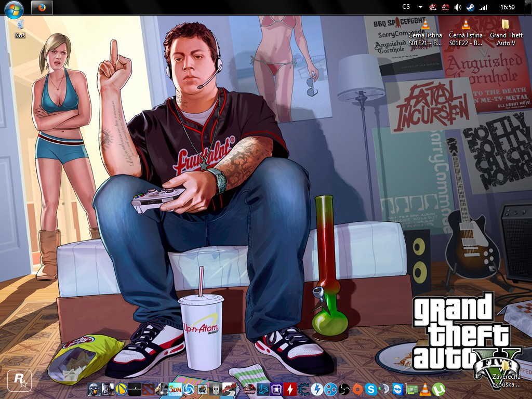This screenshot has height=399, width=532.
Task: Click the Firefox taskbar button
Action: [x=42, y=7]
